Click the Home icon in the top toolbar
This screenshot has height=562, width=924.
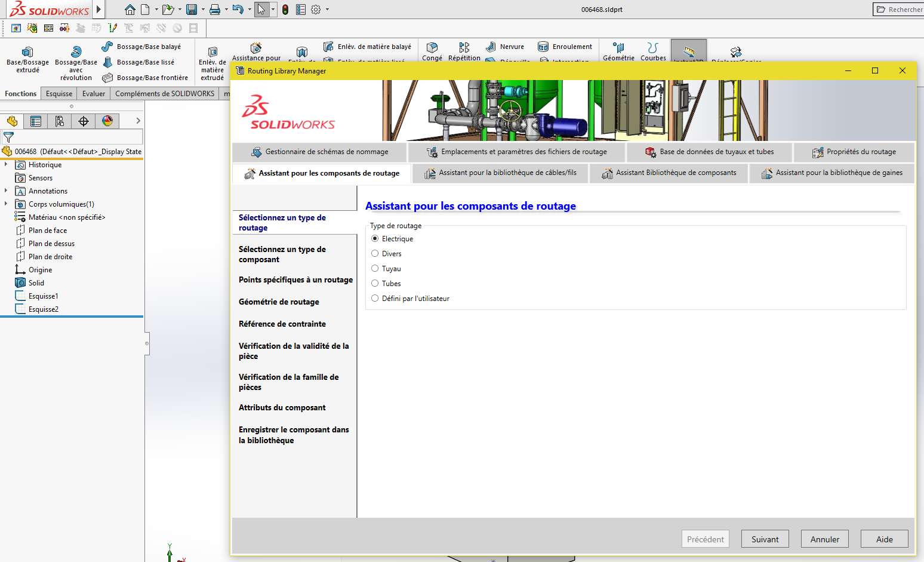tap(130, 10)
